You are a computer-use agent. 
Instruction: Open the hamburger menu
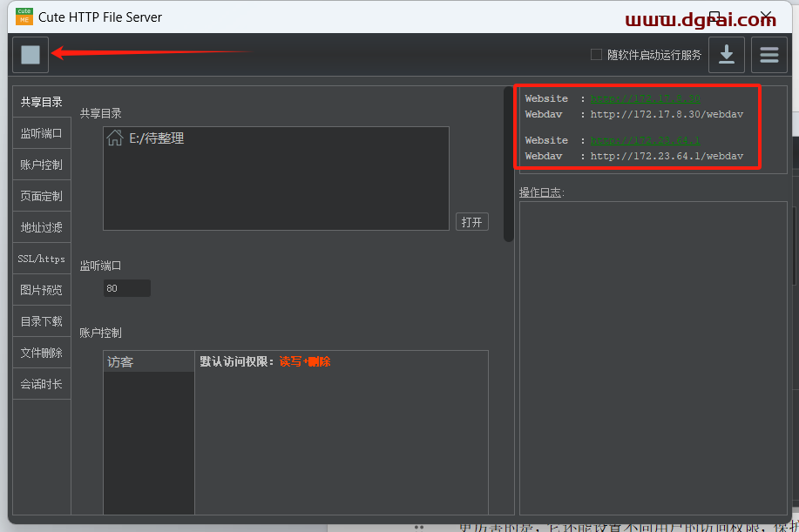(769, 55)
